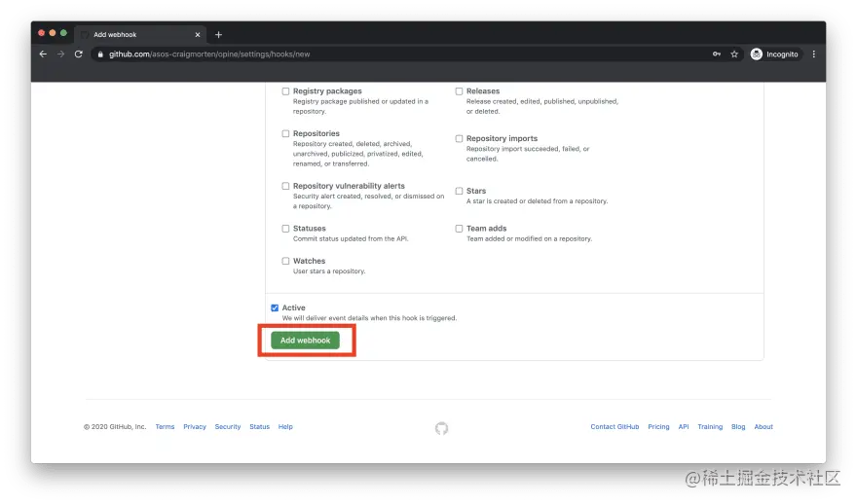This screenshot has width=857, height=504.
Task: Click the Contact GitHub link
Action: pos(615,427)
